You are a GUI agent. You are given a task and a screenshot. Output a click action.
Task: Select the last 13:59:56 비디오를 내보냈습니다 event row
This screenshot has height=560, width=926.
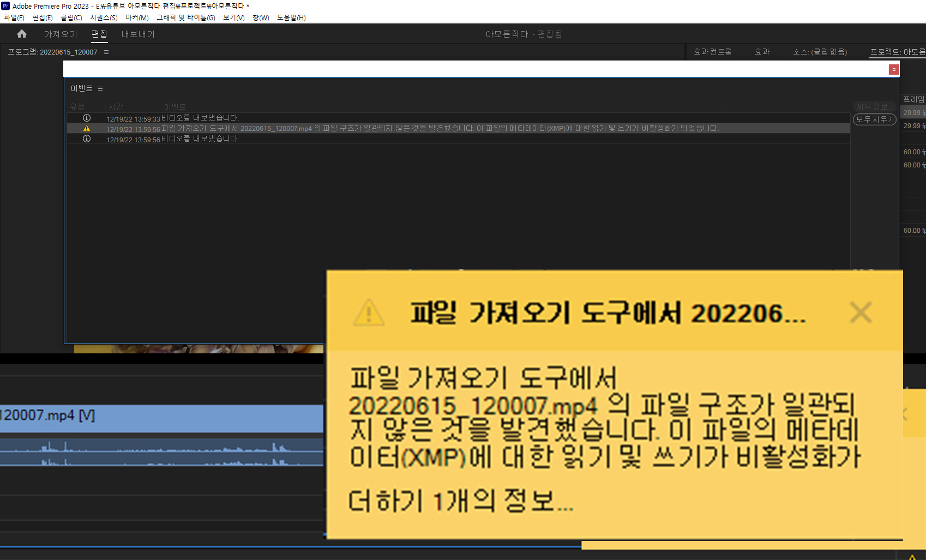[458, 139]
